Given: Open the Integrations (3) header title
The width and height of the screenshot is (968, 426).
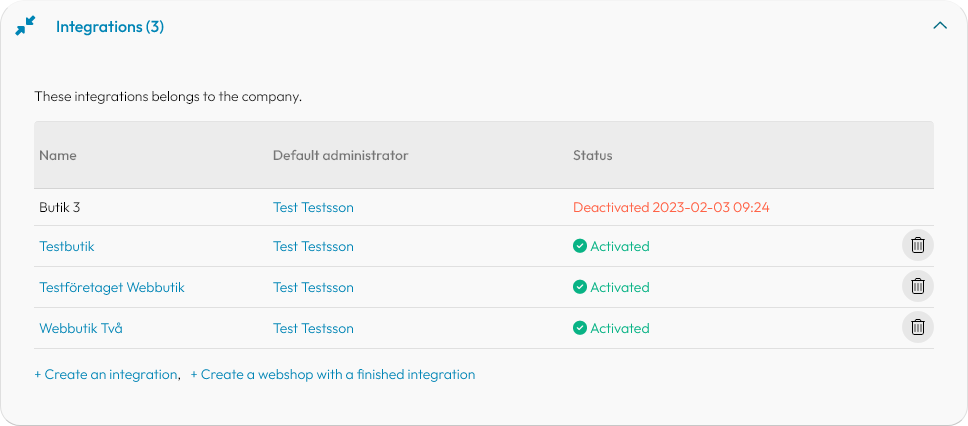Looking at the screenshot, I should (x=110, y=27).
